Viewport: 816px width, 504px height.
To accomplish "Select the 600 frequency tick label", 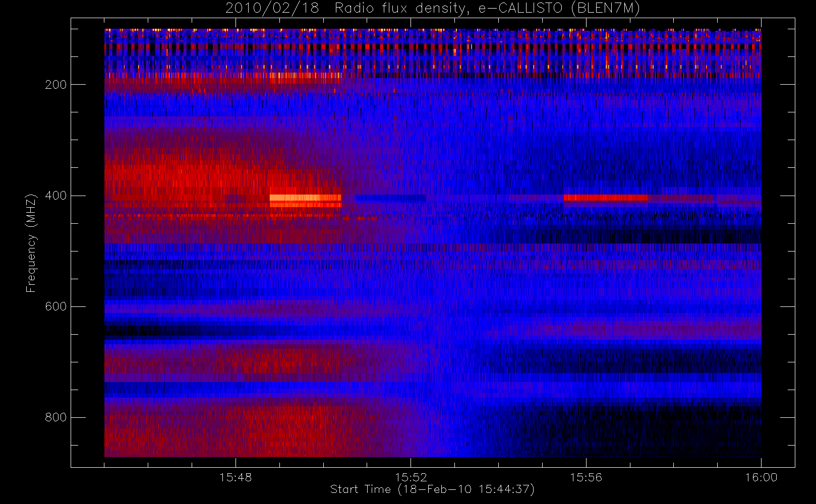I will coord(55,306).
